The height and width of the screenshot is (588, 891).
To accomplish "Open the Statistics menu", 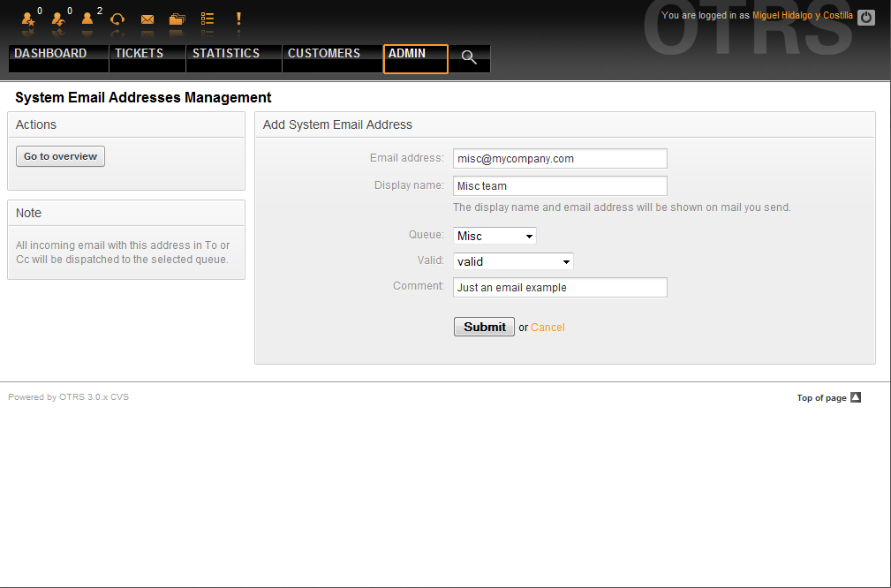I will pos(226,54).
